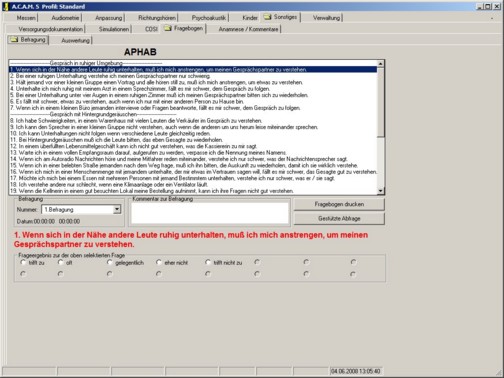Switch to the Audiometrie tab
This screenshot has width=504, height=378.
click(65, 18)
